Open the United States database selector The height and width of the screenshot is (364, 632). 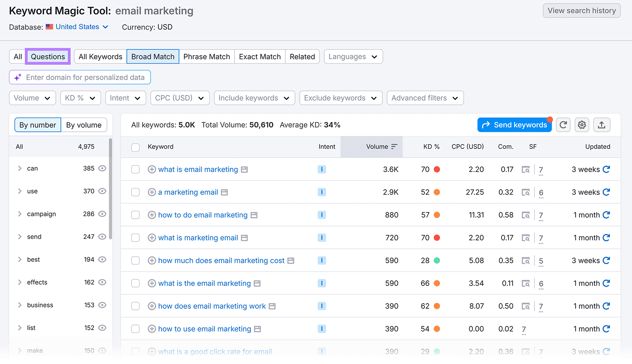tap(77, 27)
